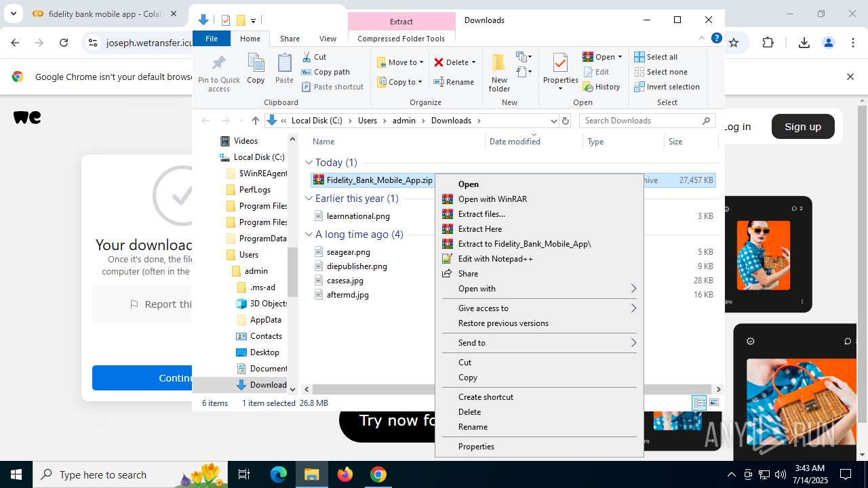Open the Compressed Folder Tools tab

click(x=401, y=39)
